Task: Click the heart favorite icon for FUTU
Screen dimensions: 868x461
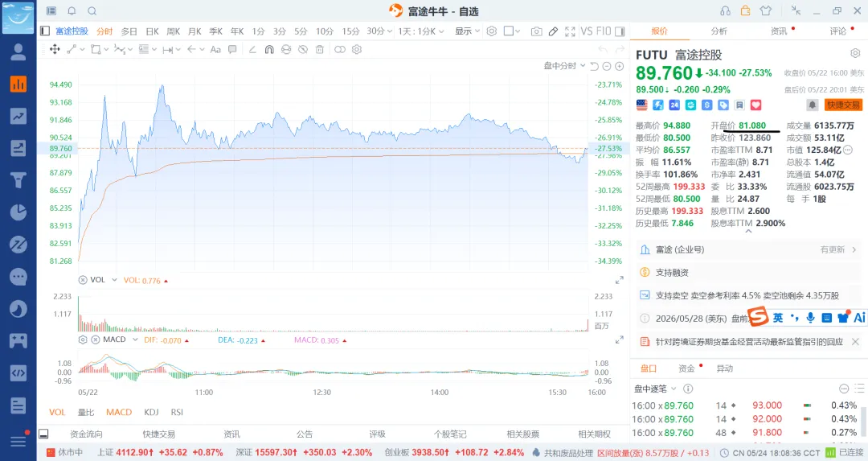Action: point(756,105)
